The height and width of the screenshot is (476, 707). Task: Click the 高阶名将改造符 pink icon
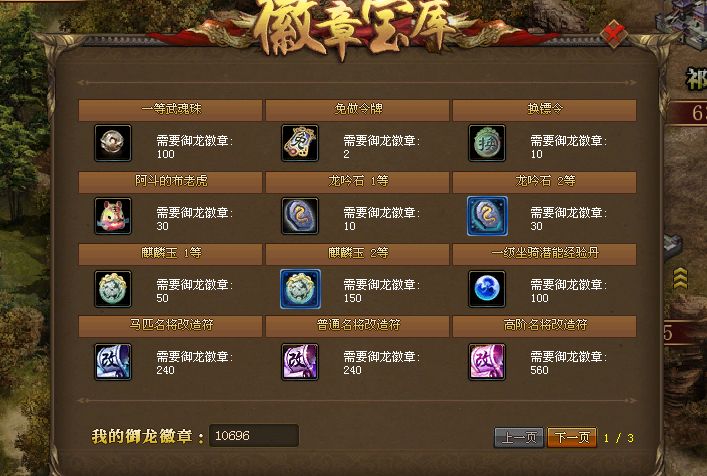click(487, 362)
